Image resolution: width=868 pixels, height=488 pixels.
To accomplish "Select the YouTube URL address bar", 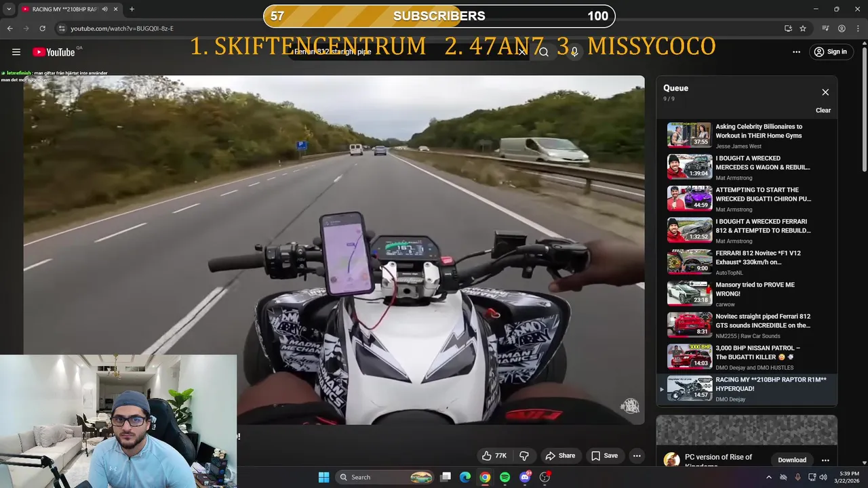I will click(x=420, y=28).
